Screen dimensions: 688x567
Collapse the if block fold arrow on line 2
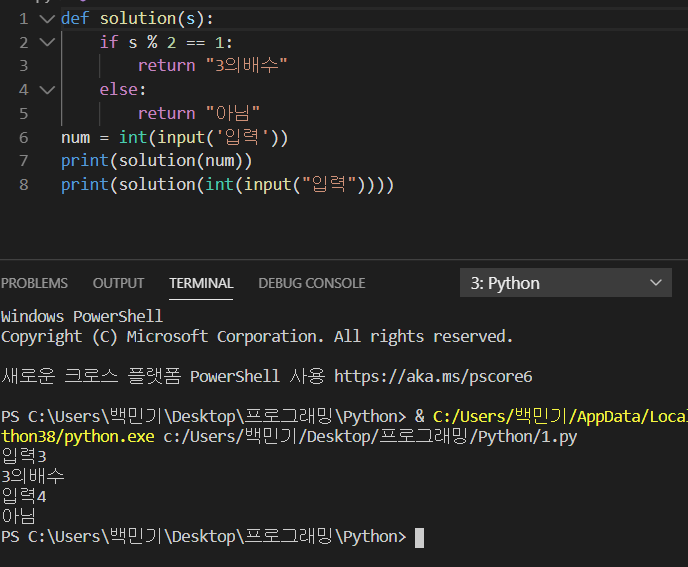click(x=47, y=43)
